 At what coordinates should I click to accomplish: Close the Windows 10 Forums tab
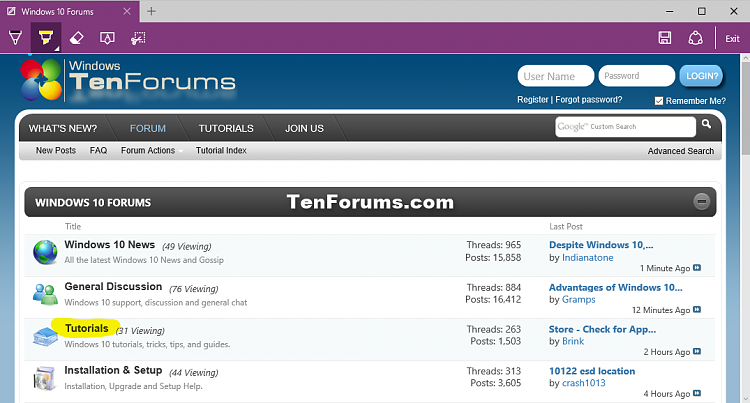pyautogui.click(x=127, y=11)
